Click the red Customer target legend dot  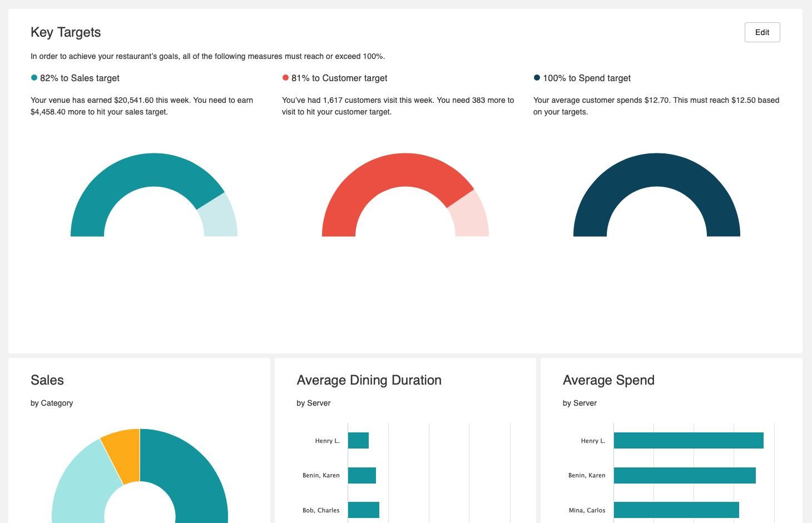click(x=285, y=78)
